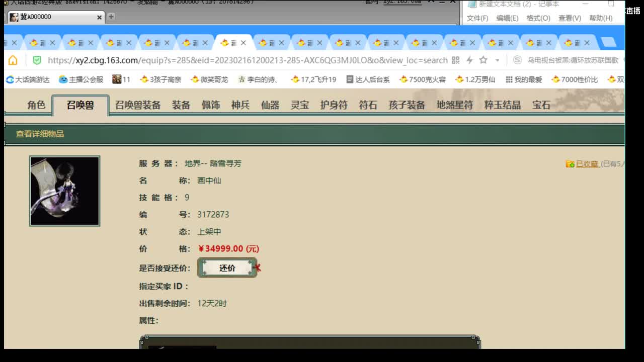Open the 达人后台系 bookmark
Screen dimensions: 644x362
pyautogui.click(x=368, y=79)
